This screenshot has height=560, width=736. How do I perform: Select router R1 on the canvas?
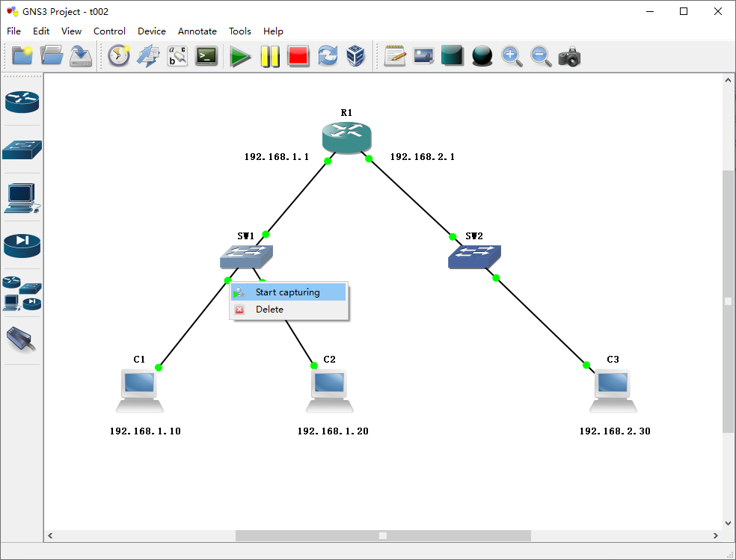(x=347, y=138)
